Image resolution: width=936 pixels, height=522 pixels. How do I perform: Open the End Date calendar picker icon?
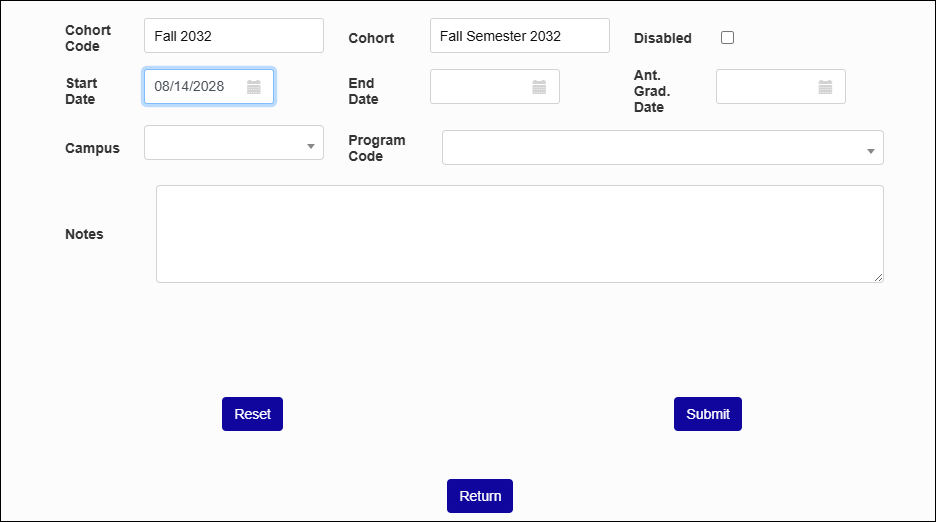click(x=539, y=87)
